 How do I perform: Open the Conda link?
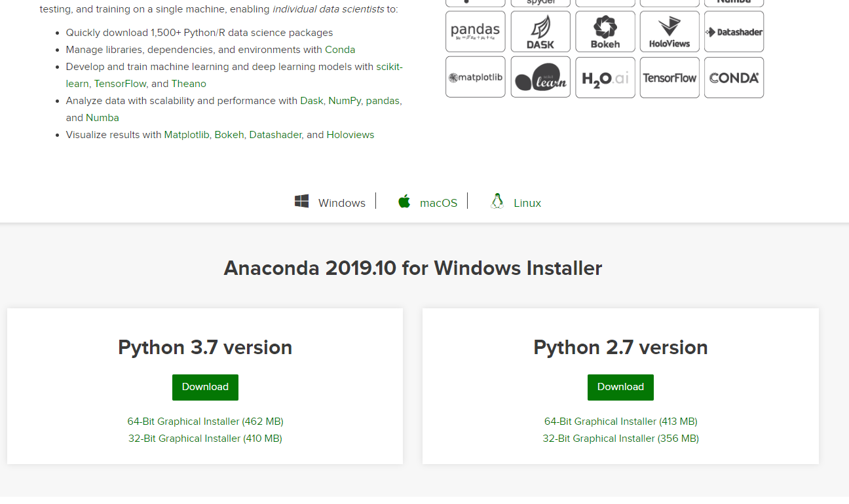(x=340, y=50)
